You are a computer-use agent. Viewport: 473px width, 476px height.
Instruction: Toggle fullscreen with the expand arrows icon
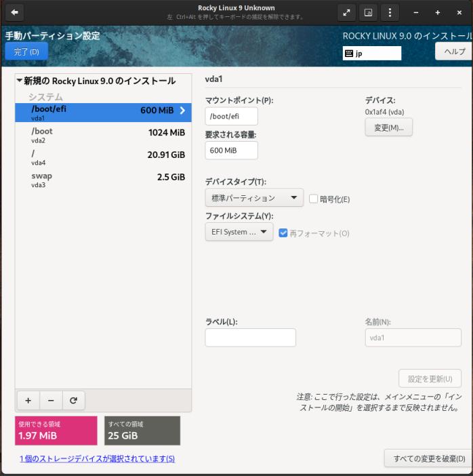point(346,12)
